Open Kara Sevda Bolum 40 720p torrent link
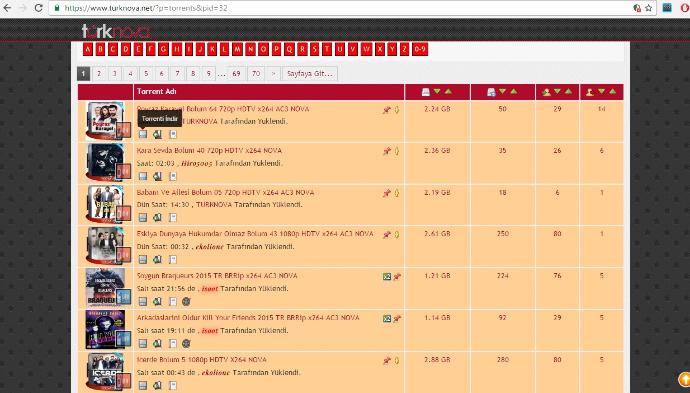Screen dimensions: 690x393 209,151
